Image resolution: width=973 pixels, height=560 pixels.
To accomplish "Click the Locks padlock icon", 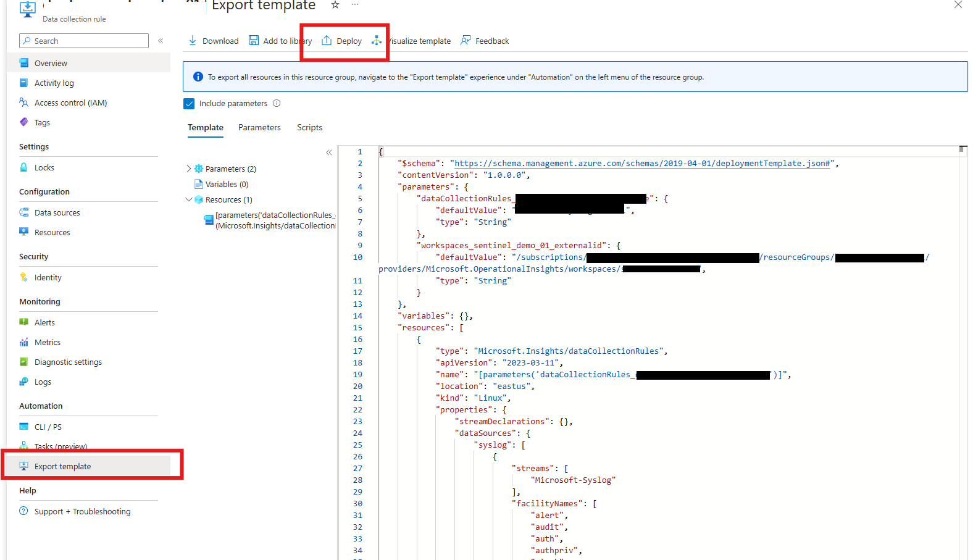I will [x=24, y=167].
